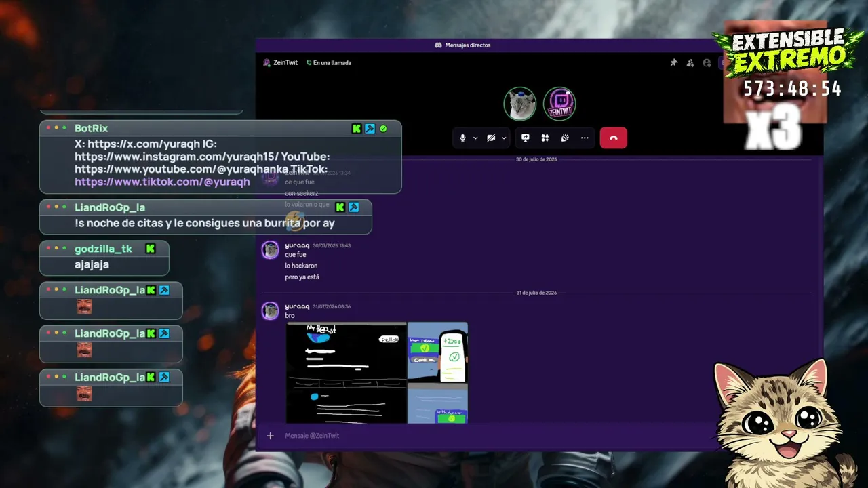Open yuraaq's avatar beside the 'bro' message
Viewport: 868px width, 488px height.
coord(271,310)
